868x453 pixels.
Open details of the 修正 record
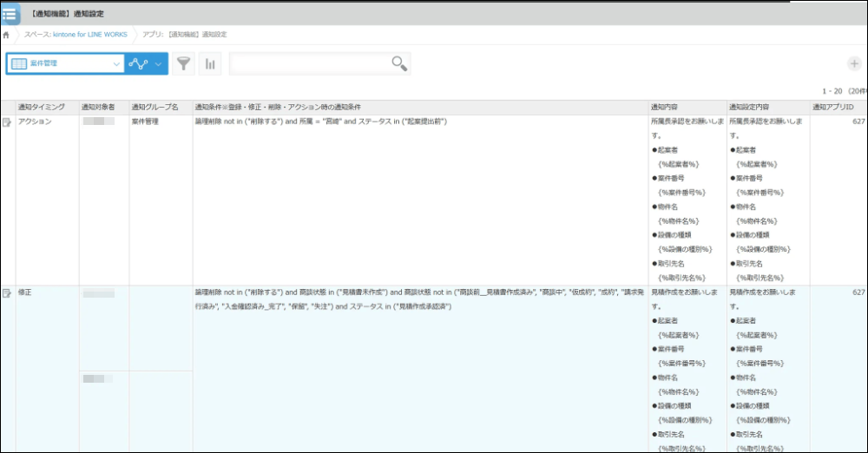pyautogui.click(x=8, y=293)
